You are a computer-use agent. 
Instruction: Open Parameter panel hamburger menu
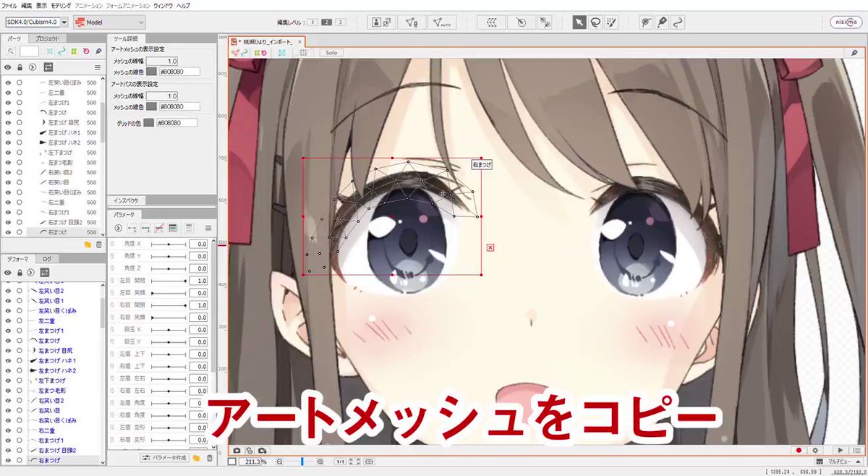coord(208,228)
